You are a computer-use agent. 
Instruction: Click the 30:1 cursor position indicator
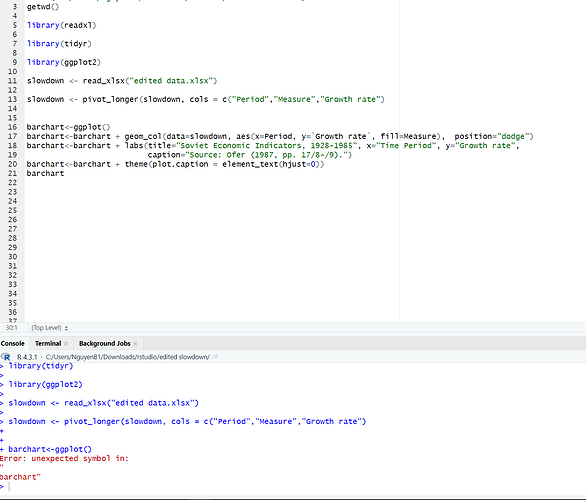click(x=12, y=328)
